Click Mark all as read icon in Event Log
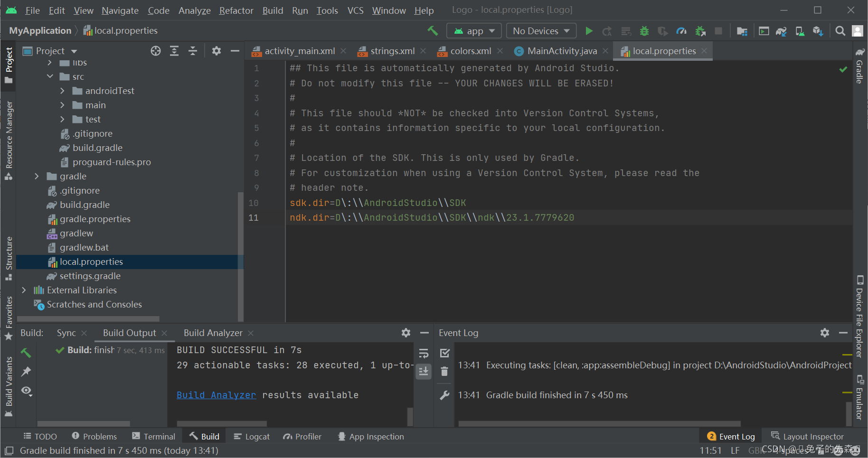 point(444,353)
